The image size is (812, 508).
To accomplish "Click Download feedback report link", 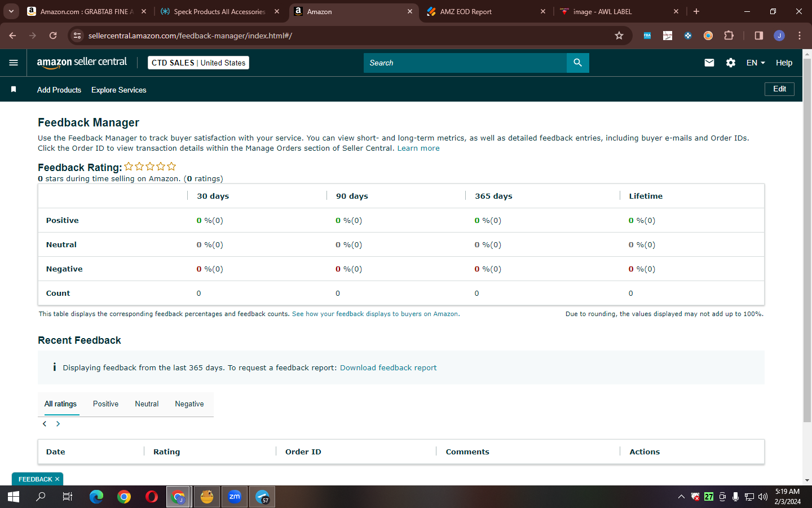I will click(x=388, y=367).
